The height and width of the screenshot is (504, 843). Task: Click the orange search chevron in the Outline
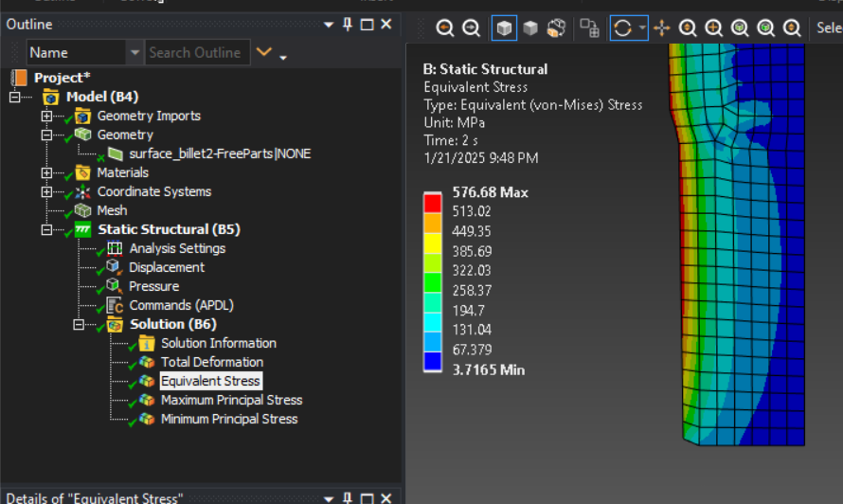(263, 52)
